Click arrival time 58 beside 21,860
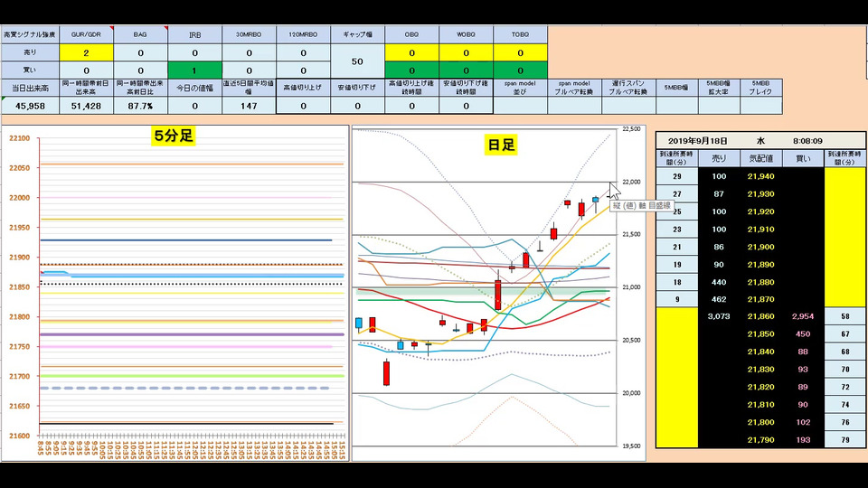The width and height of the screenshot is (868, 488). pyautogui.click(x=844, y=316)
